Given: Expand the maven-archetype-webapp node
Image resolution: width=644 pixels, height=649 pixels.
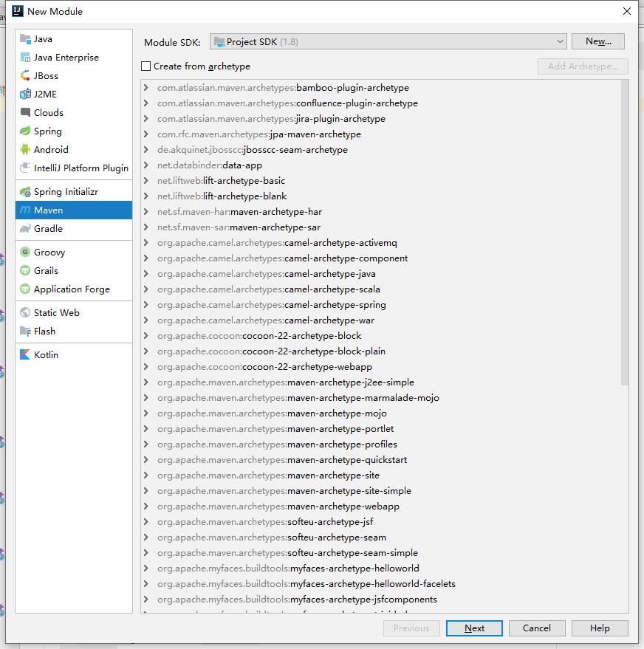Looking at the screenshot, I should [146, 507].
